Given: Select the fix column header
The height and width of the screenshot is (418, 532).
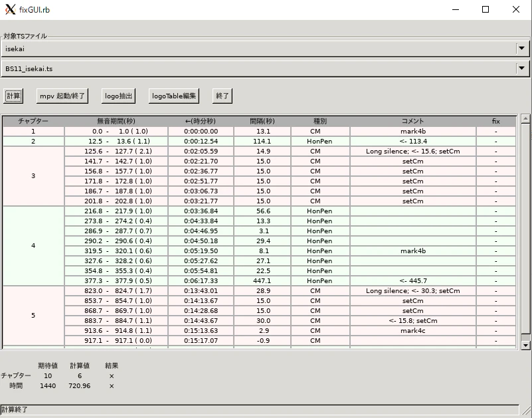Looking at the screenshot, I should point(495,121).
